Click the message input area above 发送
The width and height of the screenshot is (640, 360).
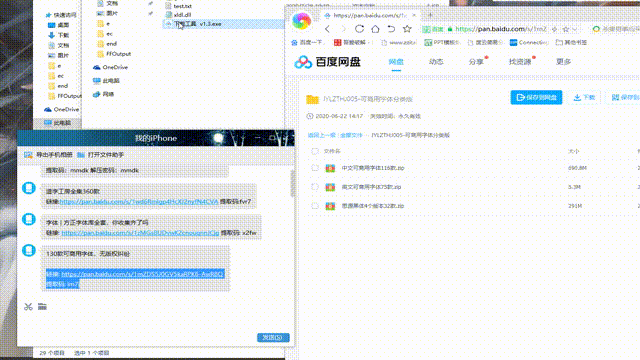[155, 322]
